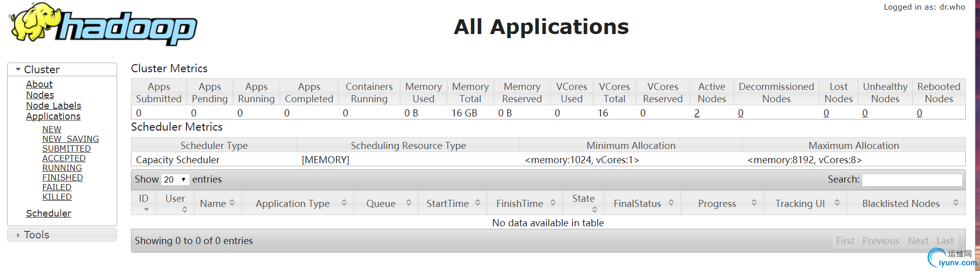The width and height of the screenshot is (980, 271).
Task: Expand the Tools section
Action: (x=18, y=235)
